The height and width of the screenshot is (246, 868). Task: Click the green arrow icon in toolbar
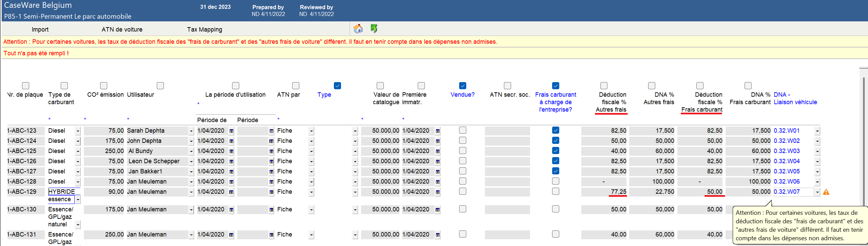click(374, 29)
